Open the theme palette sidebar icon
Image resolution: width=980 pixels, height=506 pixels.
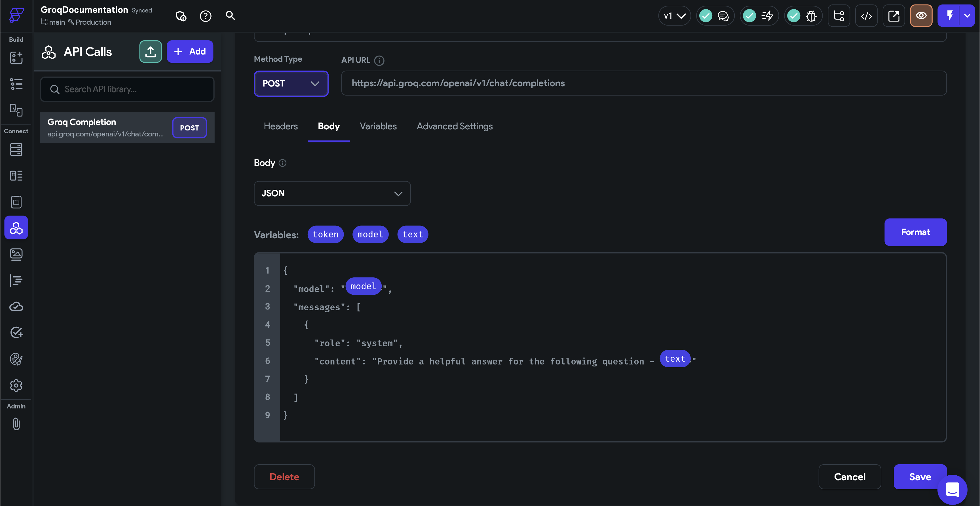point(16,359)
